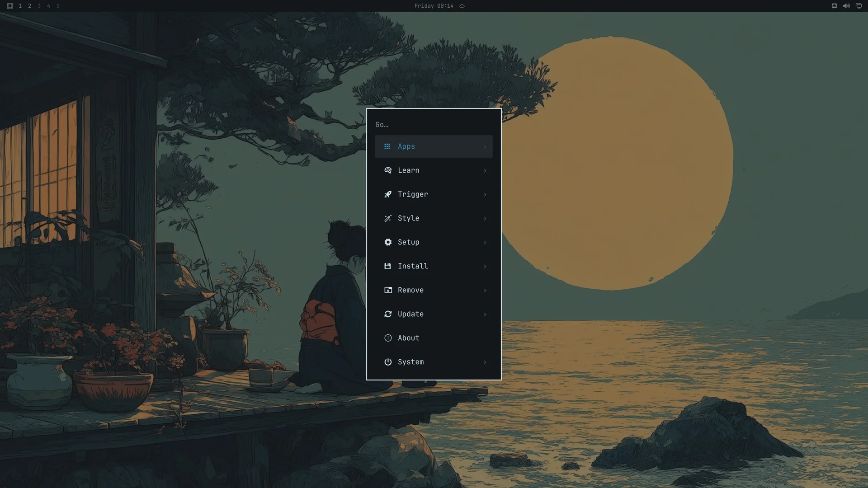Switch to workspace 5
This screenshot has height=488, width=868.
tap(58, 6)
